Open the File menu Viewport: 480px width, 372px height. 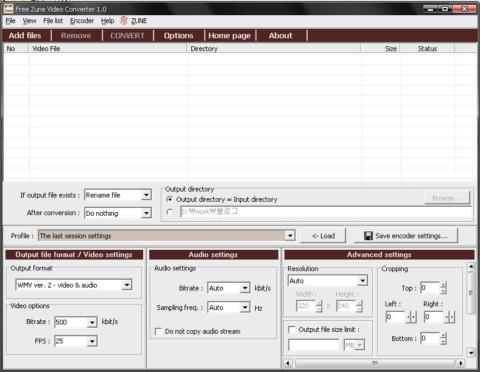[x=10, y=21]
